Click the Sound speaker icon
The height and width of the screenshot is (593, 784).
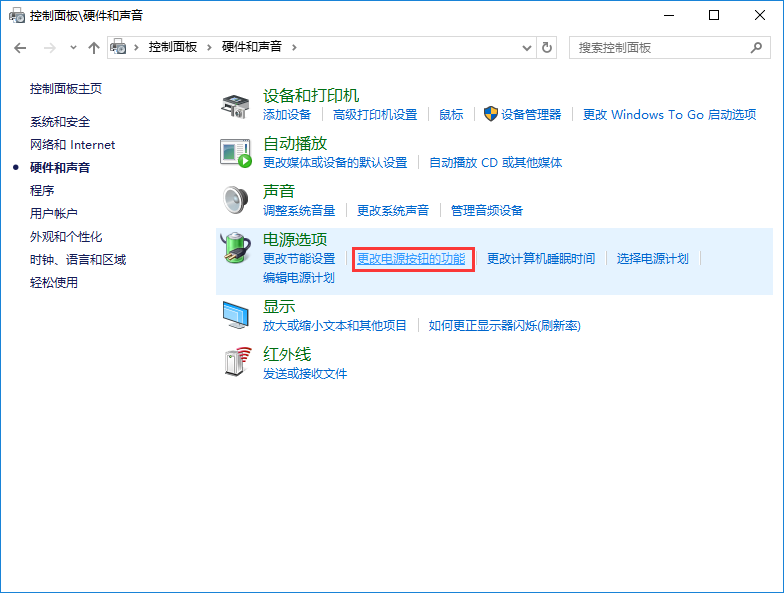click(x=235, y=200)
